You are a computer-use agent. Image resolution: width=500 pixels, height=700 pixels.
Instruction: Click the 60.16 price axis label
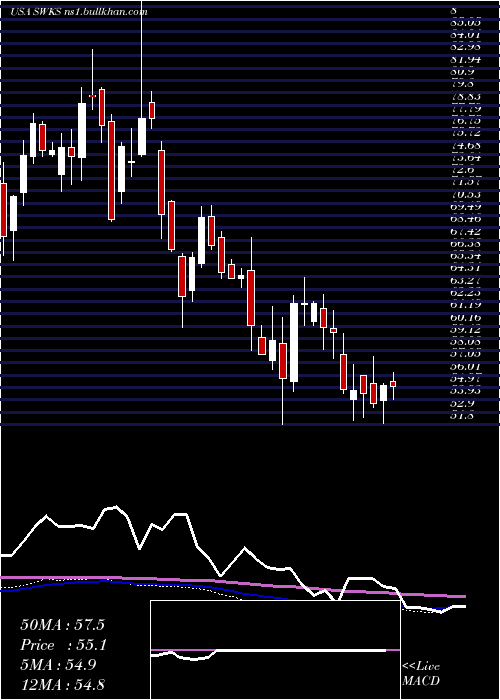click(x=465, y=317)
